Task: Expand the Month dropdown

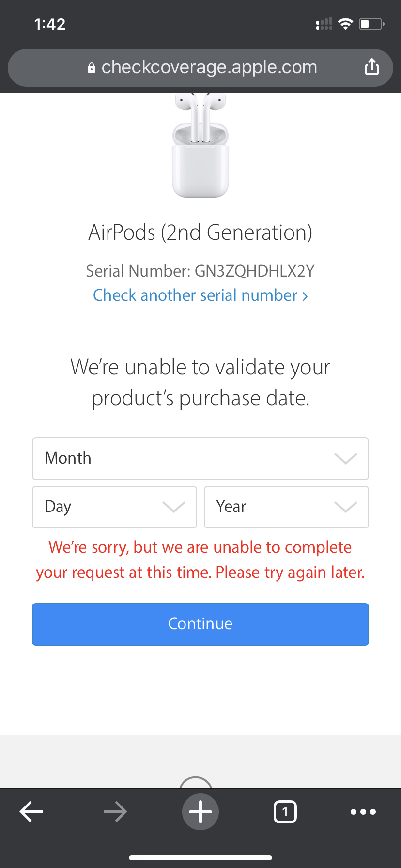Action: pyautogui.click(x=200, y=458)
